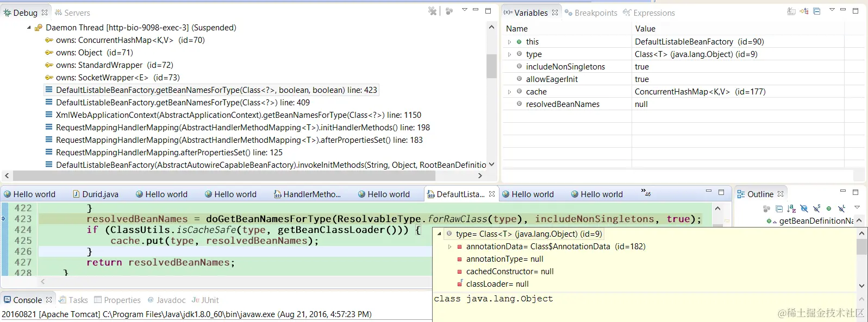Maximize the editor area

(x=721, y=192)
